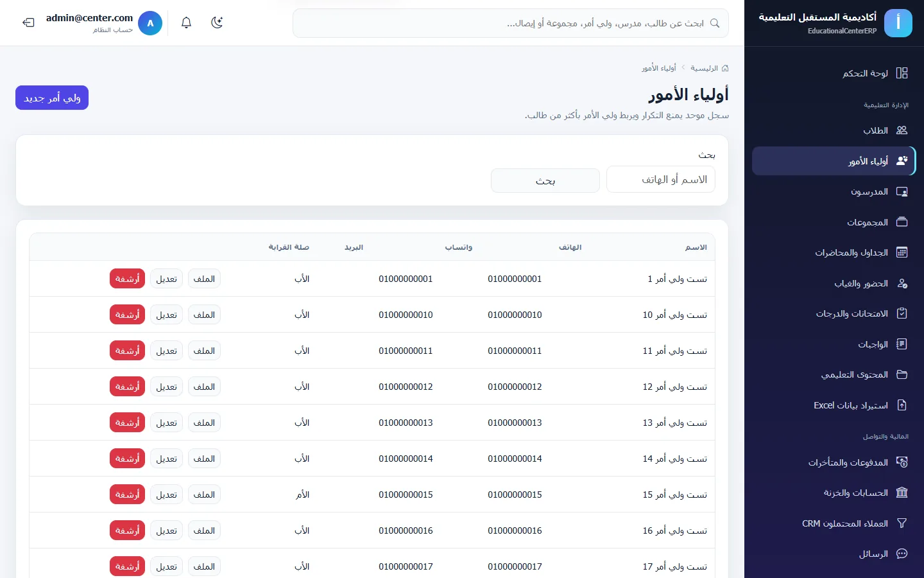Click name cell تست ولي أمر 14
The height and width of the screenshot is (578, 924).
click(675, 459)
